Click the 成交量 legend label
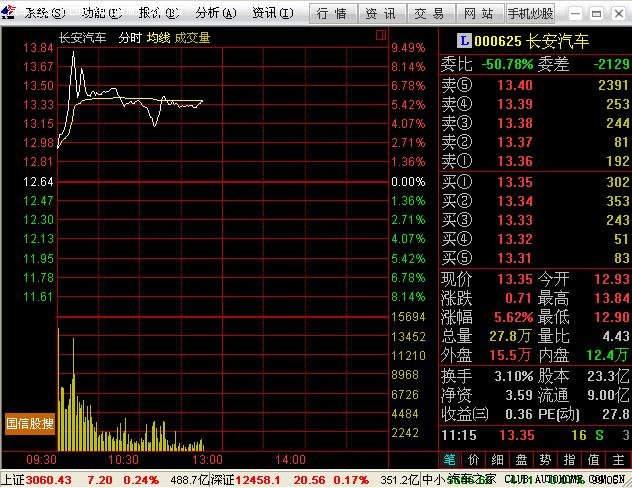 coord(192,38)
